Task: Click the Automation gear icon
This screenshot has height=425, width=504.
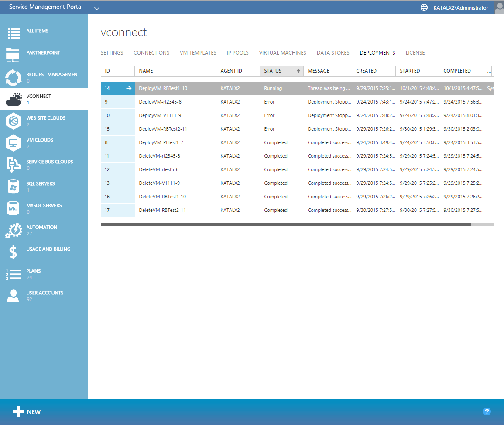Action: [14, 230]
